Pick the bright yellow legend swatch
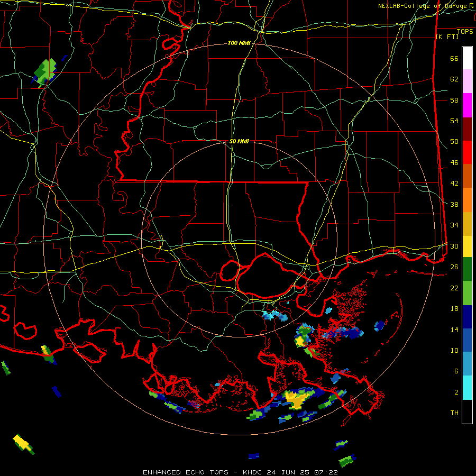This screenshot has width=476, height=476. 467,246
